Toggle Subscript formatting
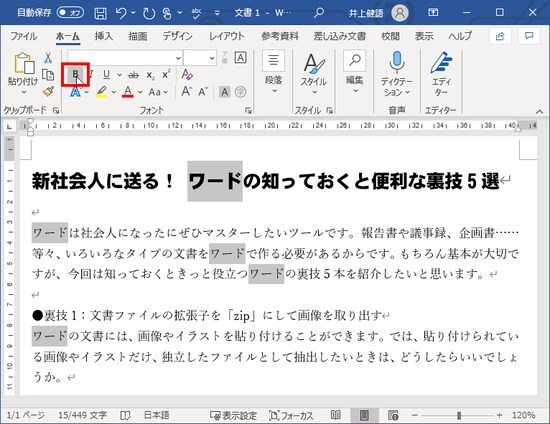550x424 pixels. pos(150,75)
